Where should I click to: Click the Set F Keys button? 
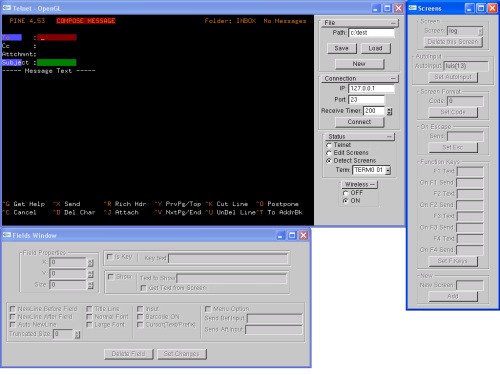click(x=453, y=261)
